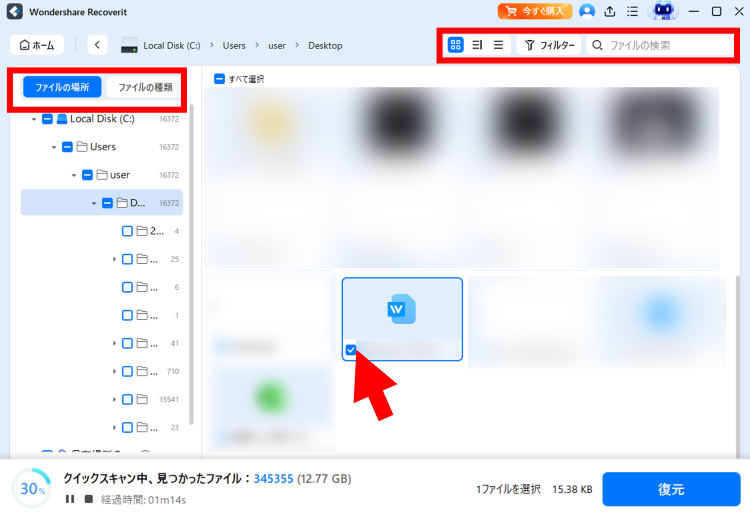Open the robot assistant icon
This screenshot has height=515, width=750.
[x=663, y=11]
